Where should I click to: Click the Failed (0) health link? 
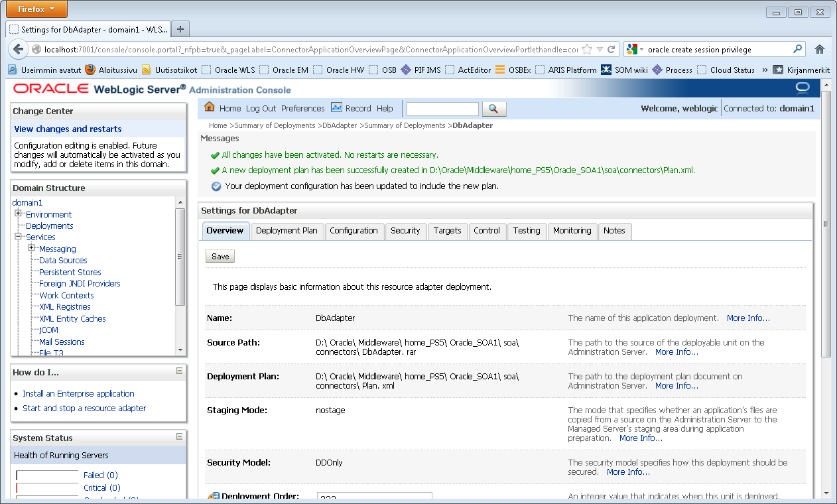[100, 475]
